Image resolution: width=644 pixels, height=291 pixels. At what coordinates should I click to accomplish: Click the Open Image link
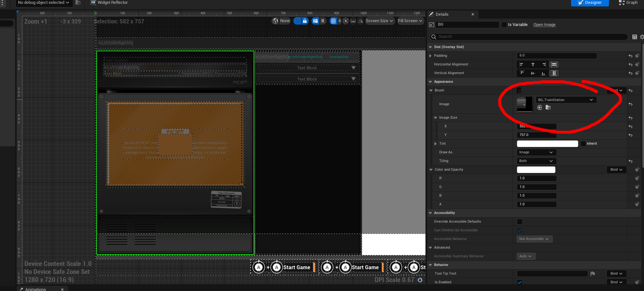coord(544,25)
